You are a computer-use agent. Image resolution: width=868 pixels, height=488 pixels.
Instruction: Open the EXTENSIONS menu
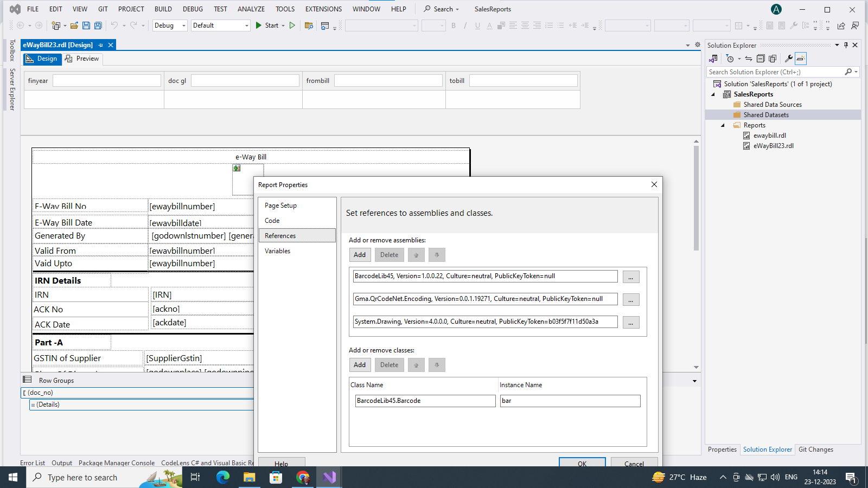(x=323, y=9)
